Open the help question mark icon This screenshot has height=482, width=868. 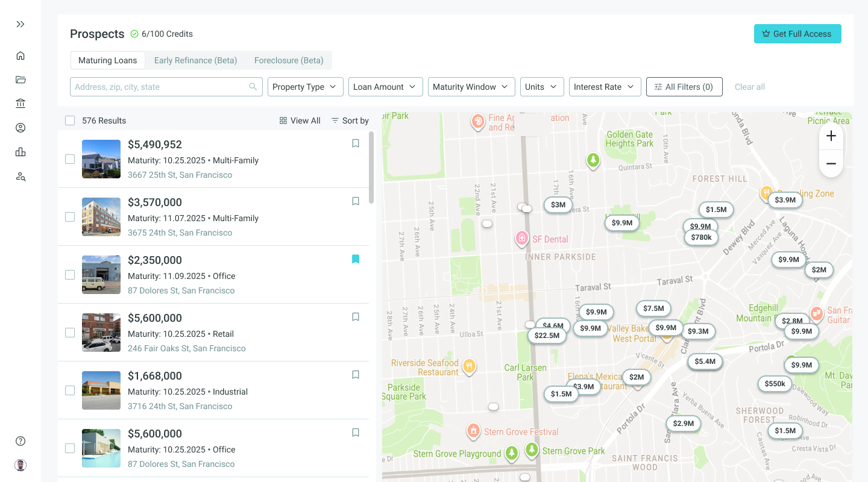tap(20, 441)
